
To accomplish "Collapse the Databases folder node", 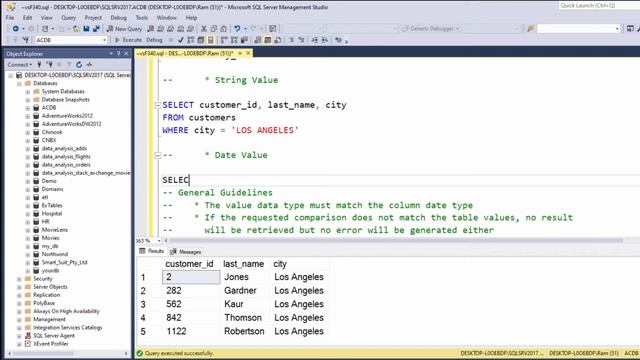I will click(19, 83).
